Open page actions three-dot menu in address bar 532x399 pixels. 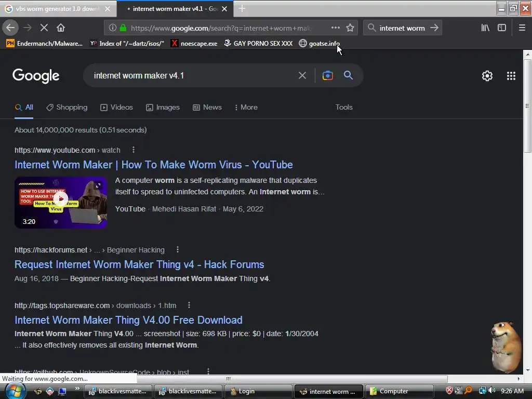pyautogui.click(x=335, y=28)
